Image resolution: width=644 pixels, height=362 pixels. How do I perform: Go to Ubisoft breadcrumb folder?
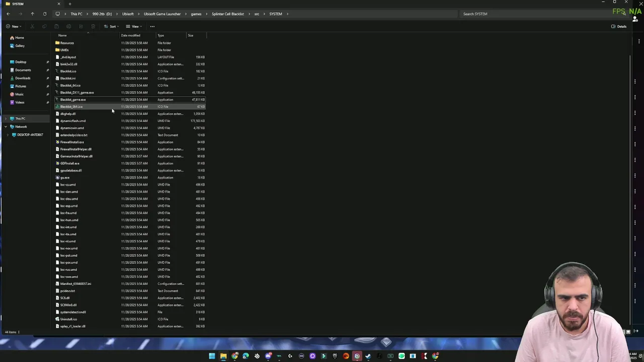coord(128,14)
